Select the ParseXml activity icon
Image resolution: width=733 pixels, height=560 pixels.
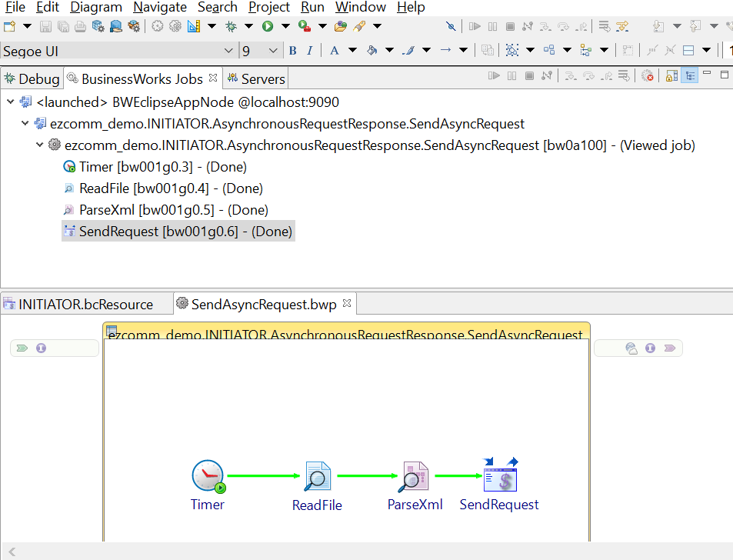pos(413,477)
